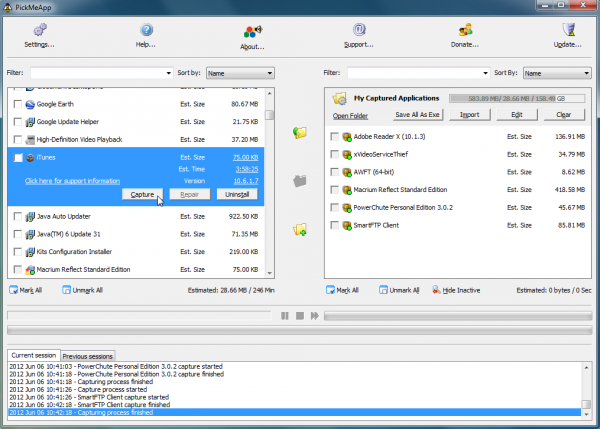Click the iTunes version 10.6.1.7 link
The image size is (600, 429).
point(246,181)
